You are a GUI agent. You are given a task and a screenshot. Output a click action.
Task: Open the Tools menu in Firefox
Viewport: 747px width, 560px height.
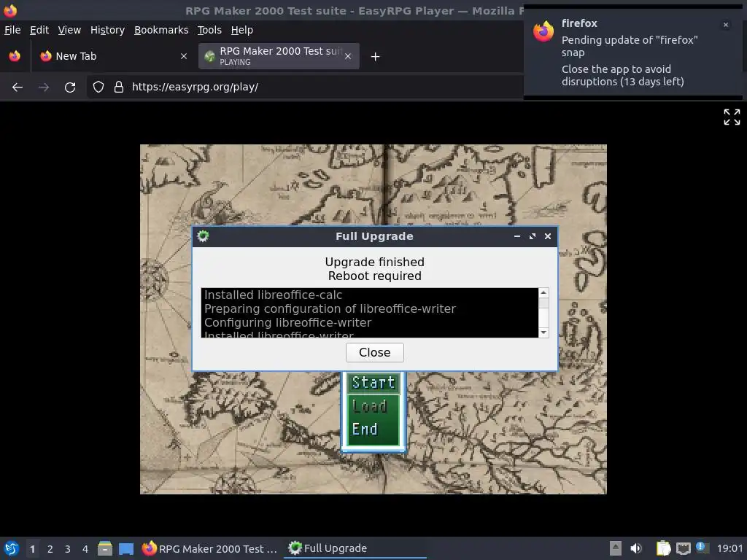pos(209,30)
